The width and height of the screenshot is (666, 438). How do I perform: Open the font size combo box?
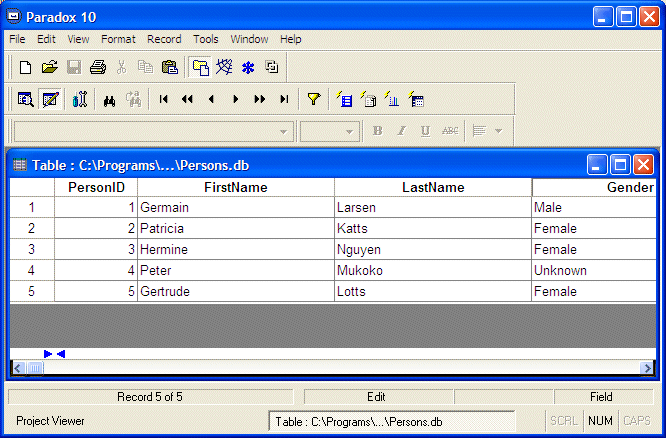[x=330, y=132]
